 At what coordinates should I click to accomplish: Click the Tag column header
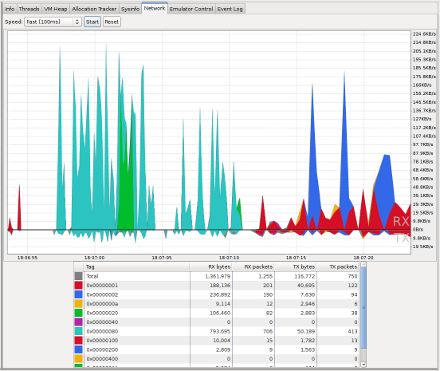point(137,267)
